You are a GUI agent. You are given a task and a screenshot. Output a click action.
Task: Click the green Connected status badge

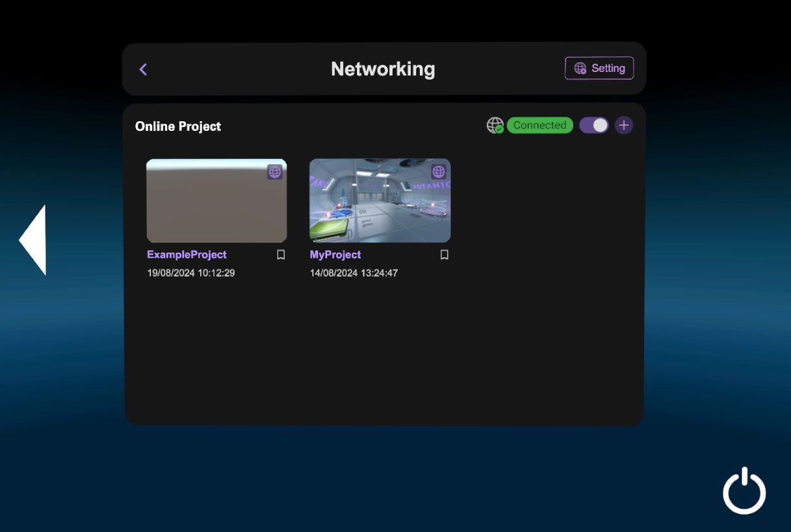click(540, 125)
